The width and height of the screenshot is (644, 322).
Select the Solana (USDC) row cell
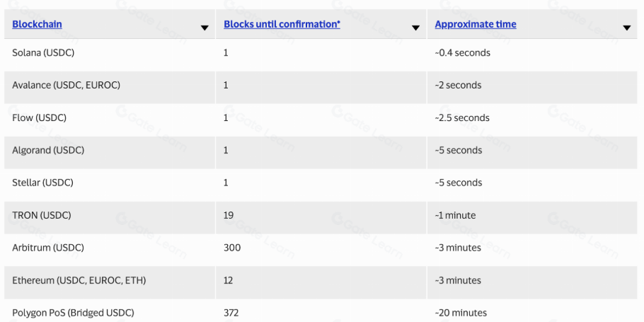tap(43, 52)
